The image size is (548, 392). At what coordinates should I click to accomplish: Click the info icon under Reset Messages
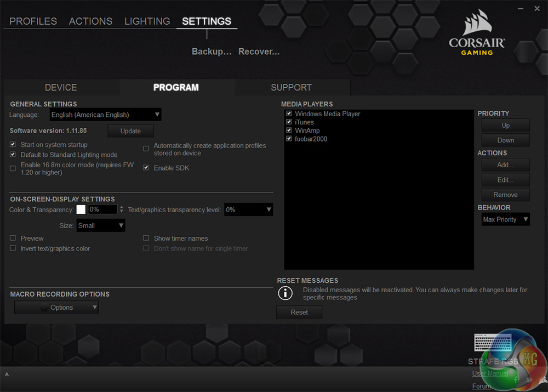(285, 293)
